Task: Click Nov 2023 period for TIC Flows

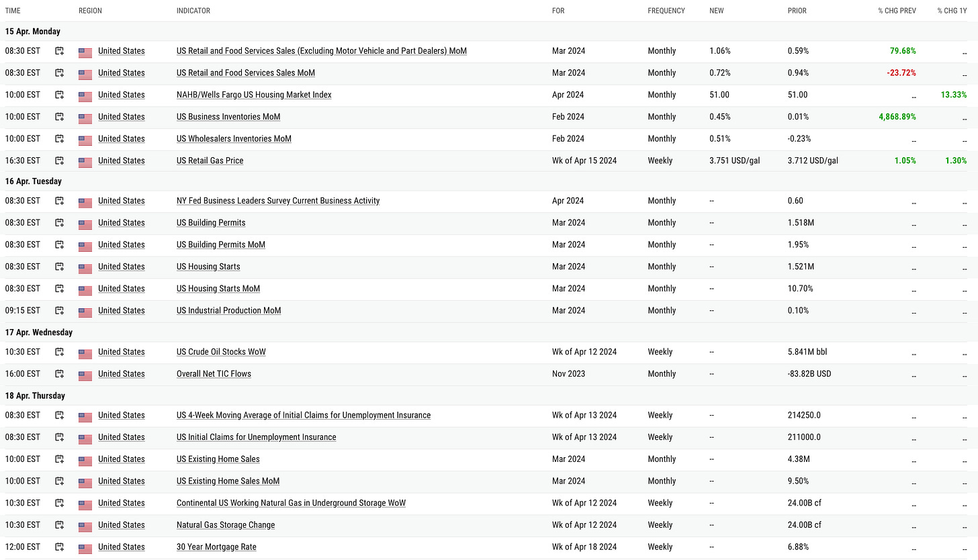Action: 568,374
